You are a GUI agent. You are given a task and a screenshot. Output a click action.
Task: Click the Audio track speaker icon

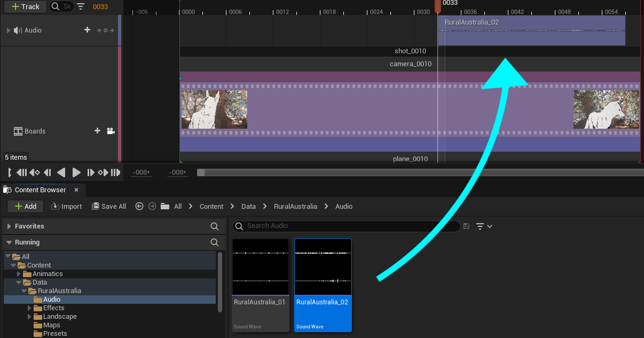tap(18, 30)
